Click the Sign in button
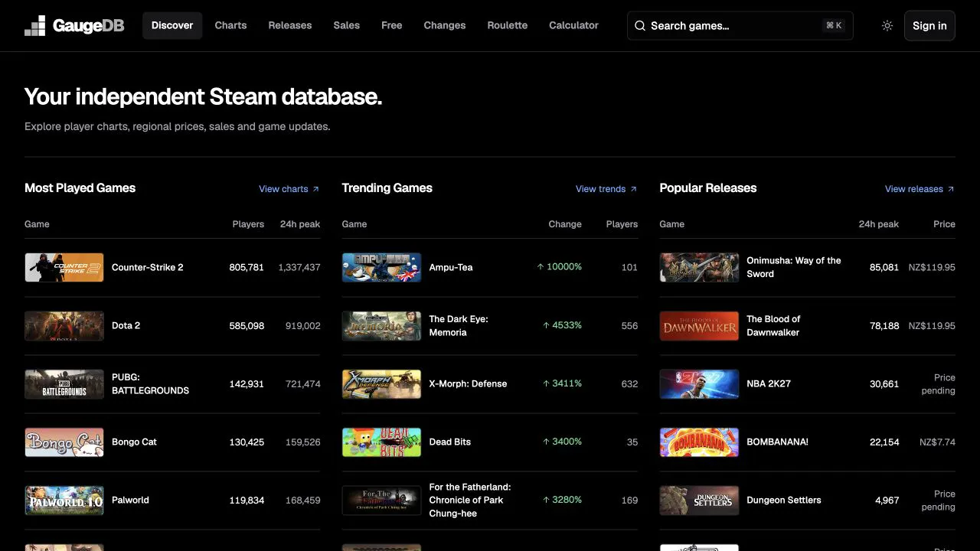The image size is (980, 551). pyautogui.click(x=929, y=25)
